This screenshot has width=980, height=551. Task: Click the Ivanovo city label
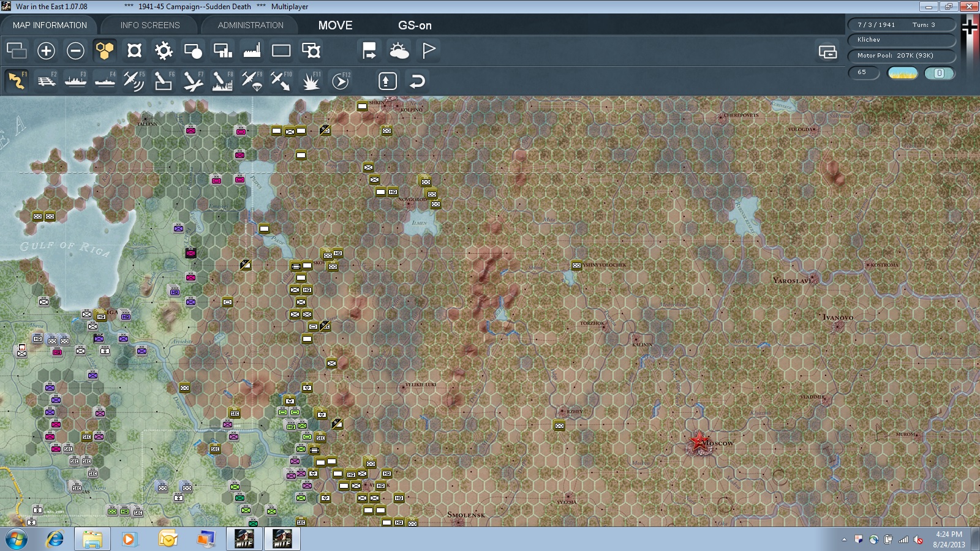[x=838, y=317]
